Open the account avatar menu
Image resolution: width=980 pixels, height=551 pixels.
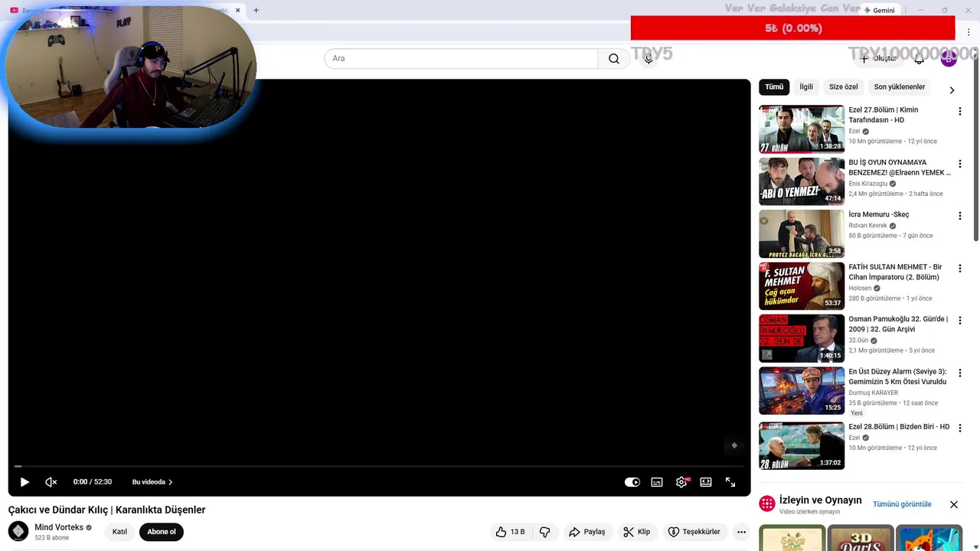click(x=949, y=59)
